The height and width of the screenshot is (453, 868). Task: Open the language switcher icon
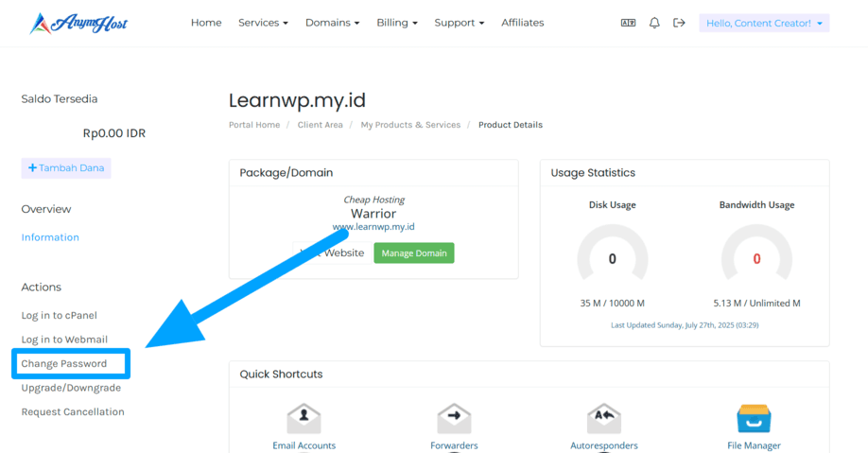coord(628,23)
